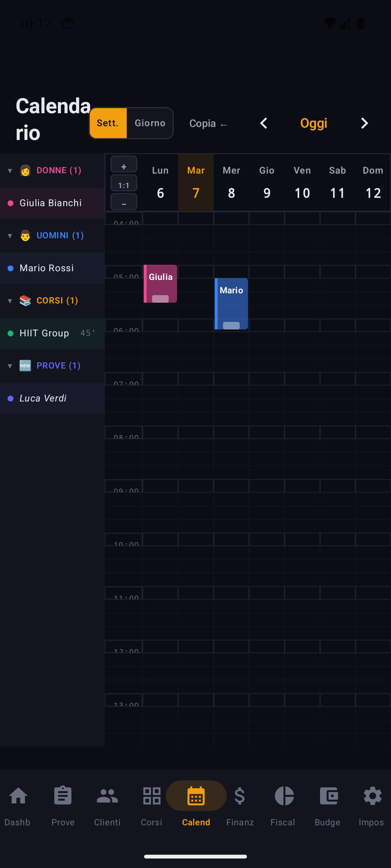Go to next week arrow
391x868 pixels.
364,123
